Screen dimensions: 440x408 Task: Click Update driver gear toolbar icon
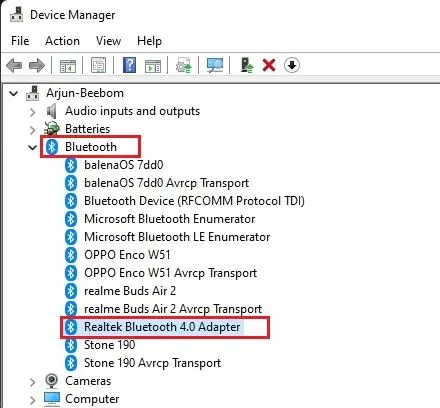184,65
